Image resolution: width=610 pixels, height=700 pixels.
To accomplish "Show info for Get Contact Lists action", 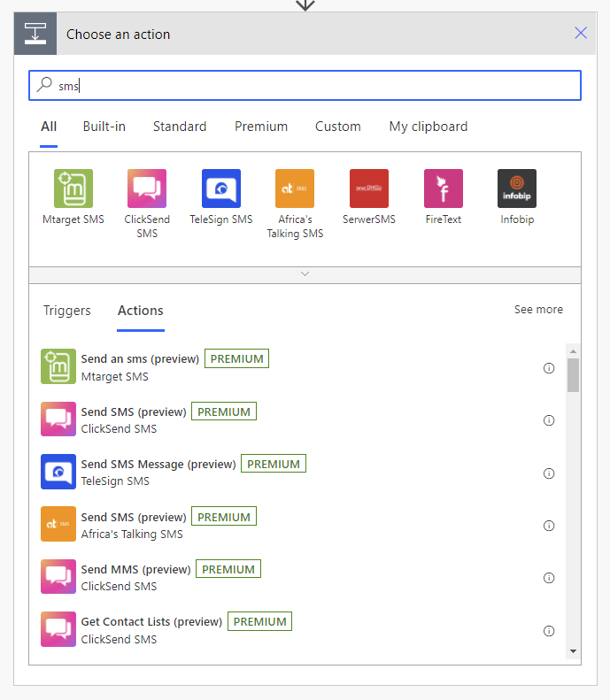I will coord(549,631).
